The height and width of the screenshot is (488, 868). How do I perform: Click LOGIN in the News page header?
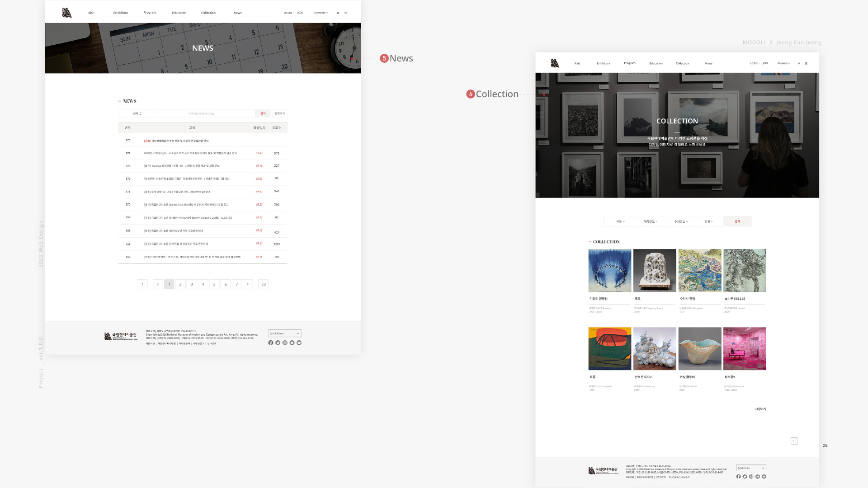288,13
